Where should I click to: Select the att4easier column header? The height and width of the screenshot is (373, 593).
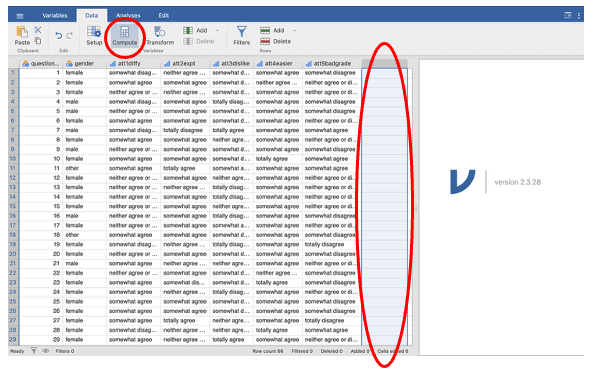point(278,64)
